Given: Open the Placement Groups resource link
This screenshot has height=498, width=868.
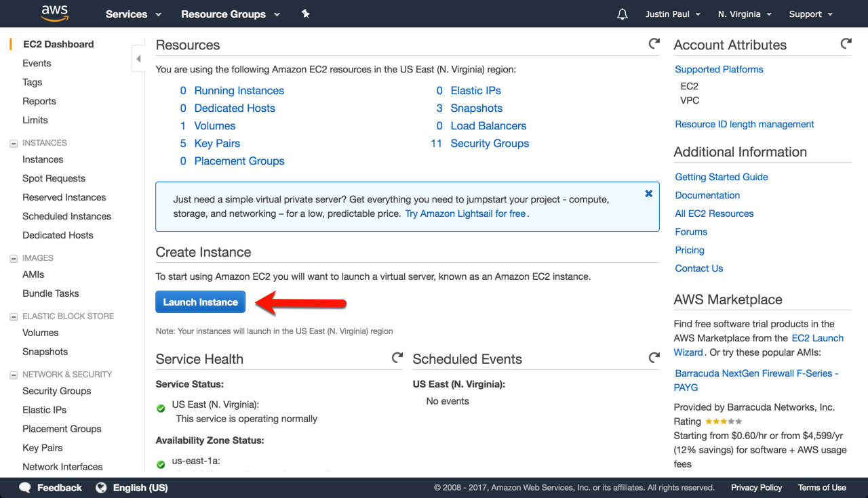Looking at the screenshot, I should (x=239, y=161).
